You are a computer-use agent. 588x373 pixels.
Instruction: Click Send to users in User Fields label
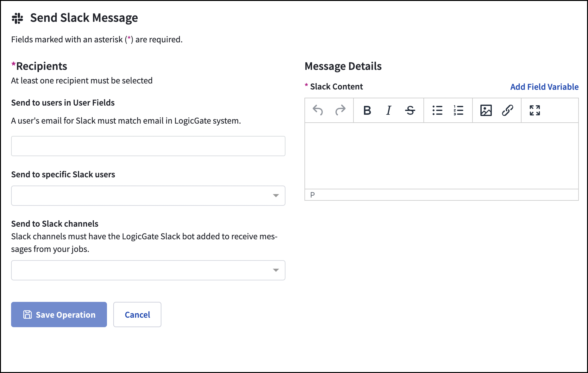(63, 103)
